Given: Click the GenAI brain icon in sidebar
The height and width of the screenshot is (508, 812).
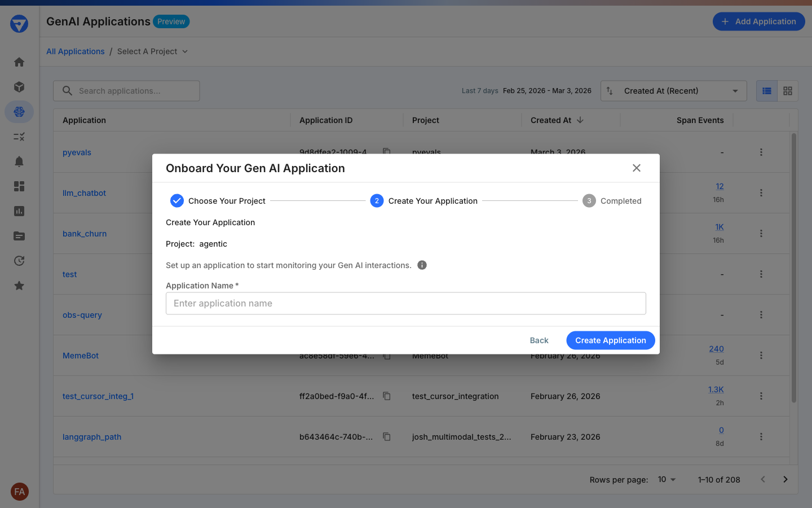Looking at the screenshot, I should [19, 112].
